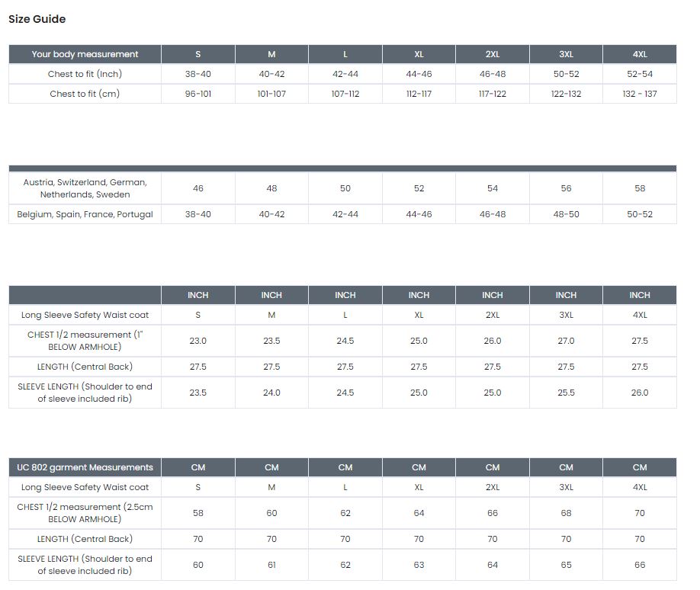Viewport: 700px width, 590px height.
Task: Select '68' in the cm chest row
Action: [x=566, y=513]
